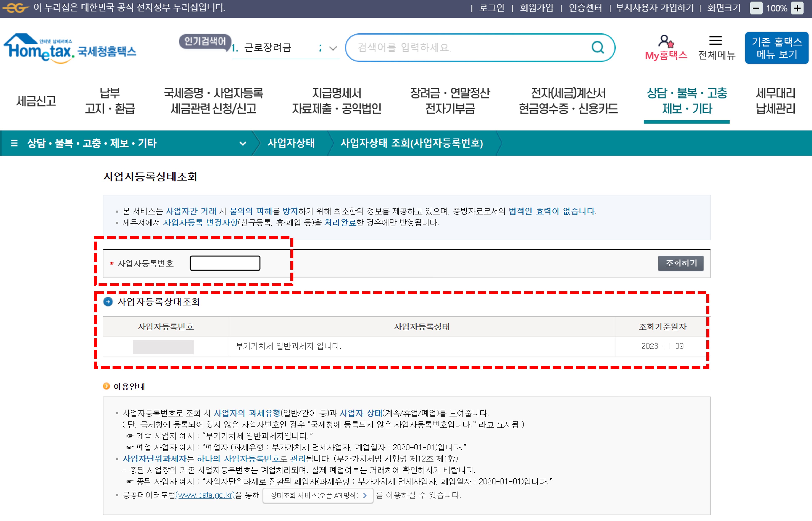Open 사업자상태 breadcrumb menu
The image size is (812, 521).
291,143
